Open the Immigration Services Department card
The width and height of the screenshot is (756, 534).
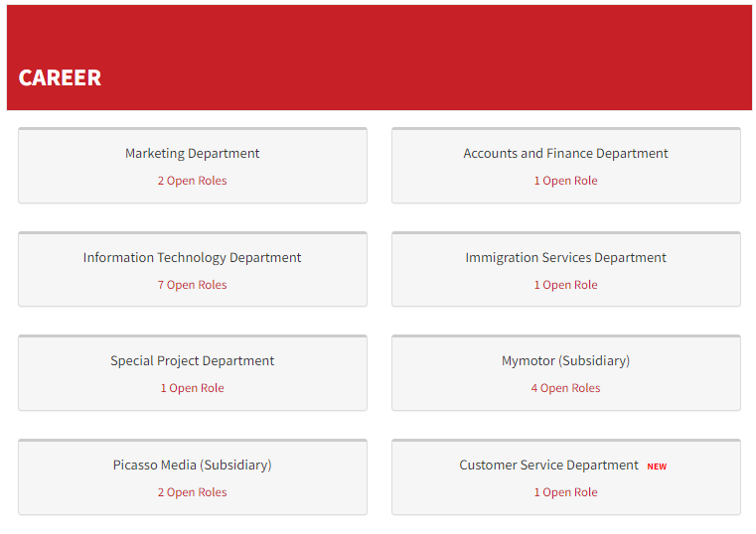click(x=566, y=269)
